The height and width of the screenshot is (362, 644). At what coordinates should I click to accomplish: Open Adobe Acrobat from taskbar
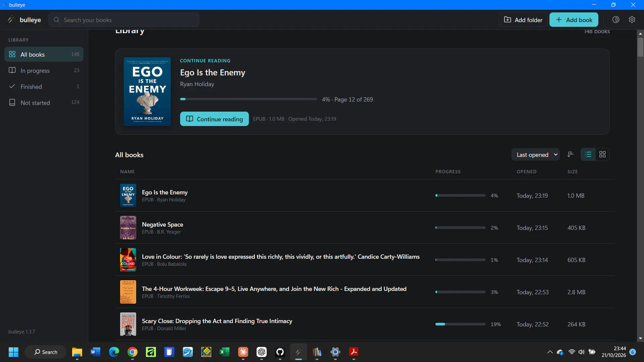point(354,352)
